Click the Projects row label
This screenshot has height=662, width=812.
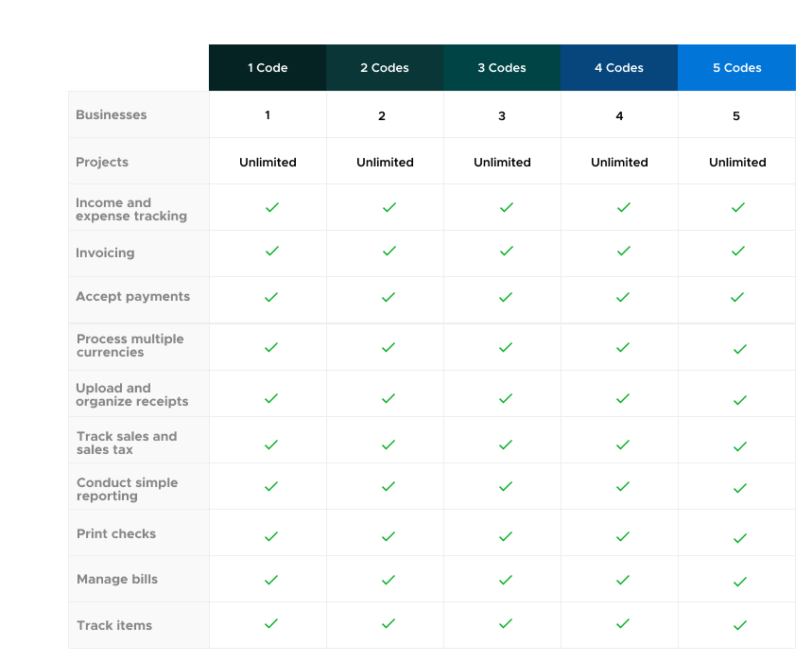[x=102, y=163]
